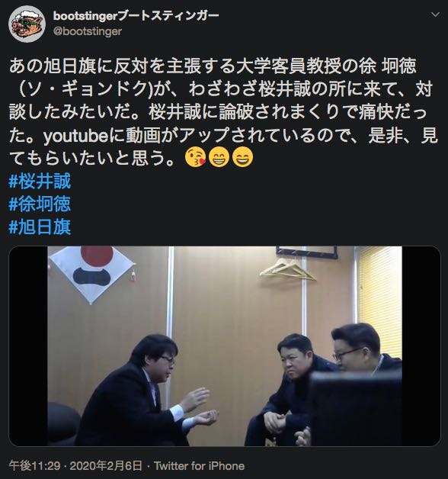
Task: Click the word youtube in the tweet
Action: [x=76, y=136]
